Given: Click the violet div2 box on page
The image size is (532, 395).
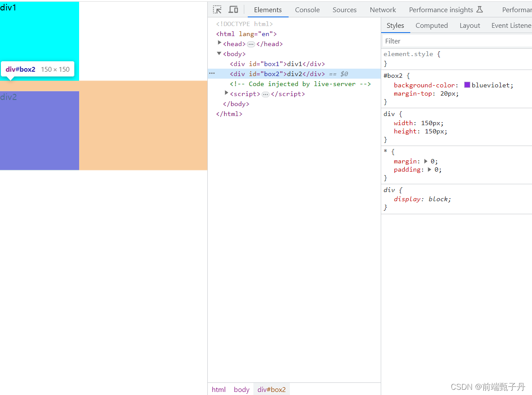Looking at the screenshot, I should 40,130.
